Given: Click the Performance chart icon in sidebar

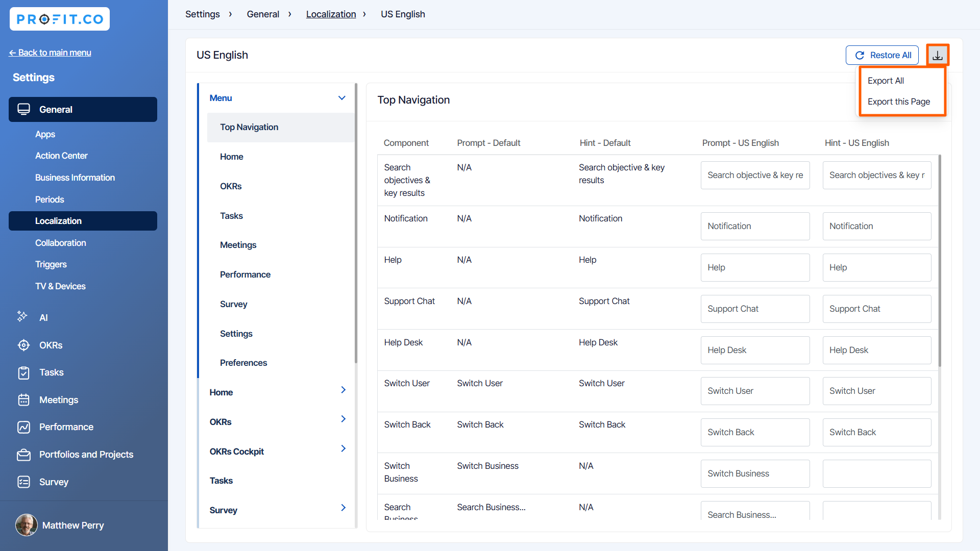Looking at the screenshot, I should [x=23, y=427].
